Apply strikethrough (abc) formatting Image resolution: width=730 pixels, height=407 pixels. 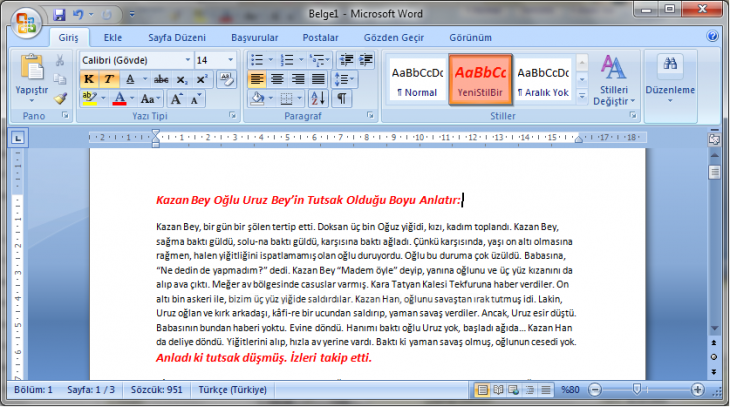pos(161,80)
